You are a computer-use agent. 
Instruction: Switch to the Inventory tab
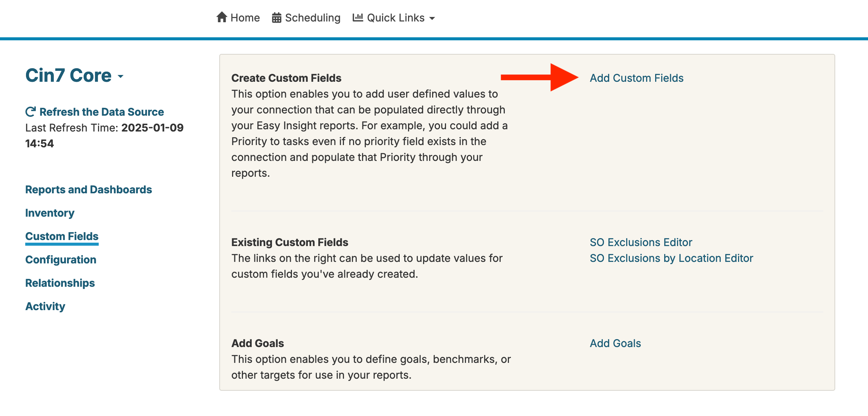(x=50, y=213)
